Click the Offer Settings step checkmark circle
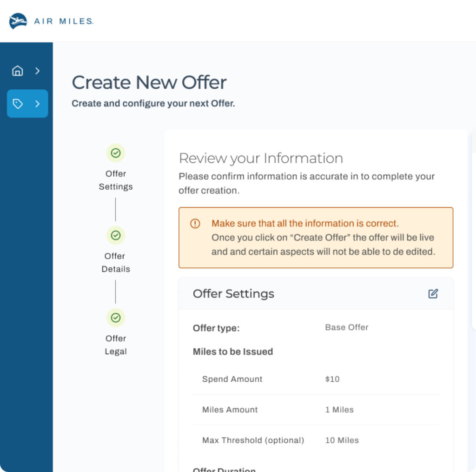Screen dimensions: 476x472 pyautogui.click(x=116, y=153)
